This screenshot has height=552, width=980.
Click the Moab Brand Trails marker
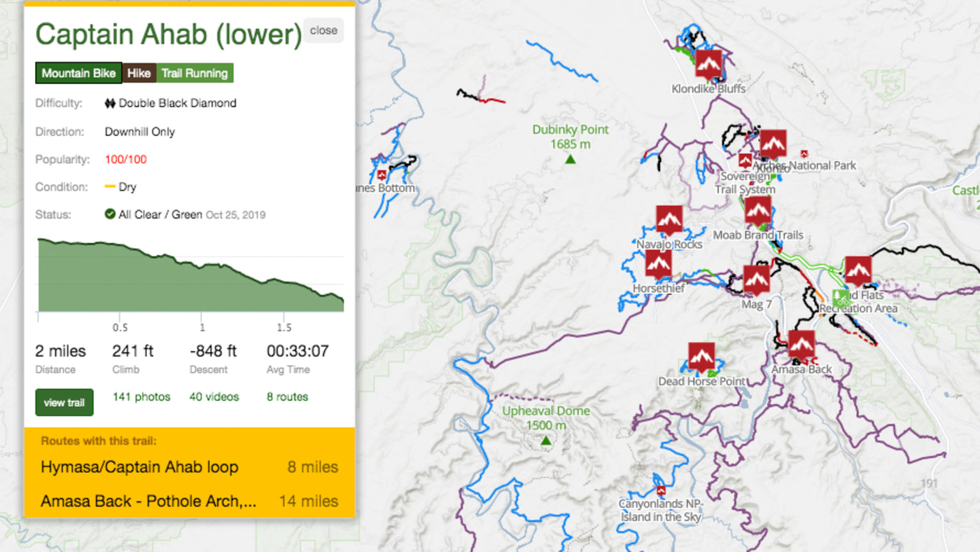pyautogui.click(x=757, y=211)
